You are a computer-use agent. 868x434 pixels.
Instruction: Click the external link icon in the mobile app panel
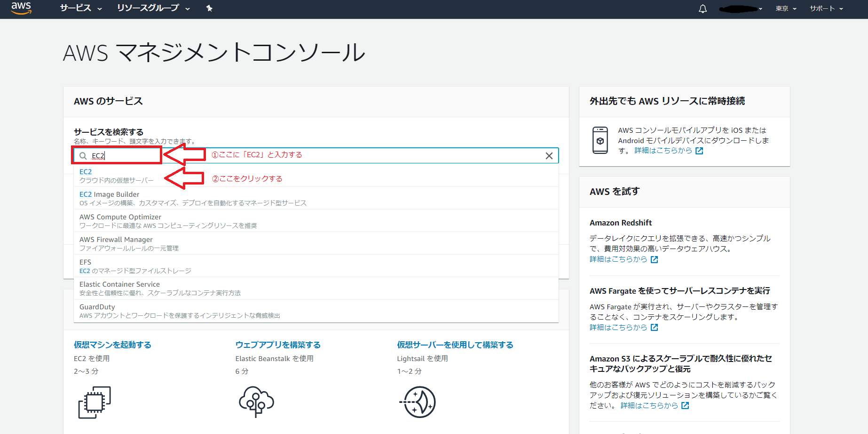click(x=700, y=151)
